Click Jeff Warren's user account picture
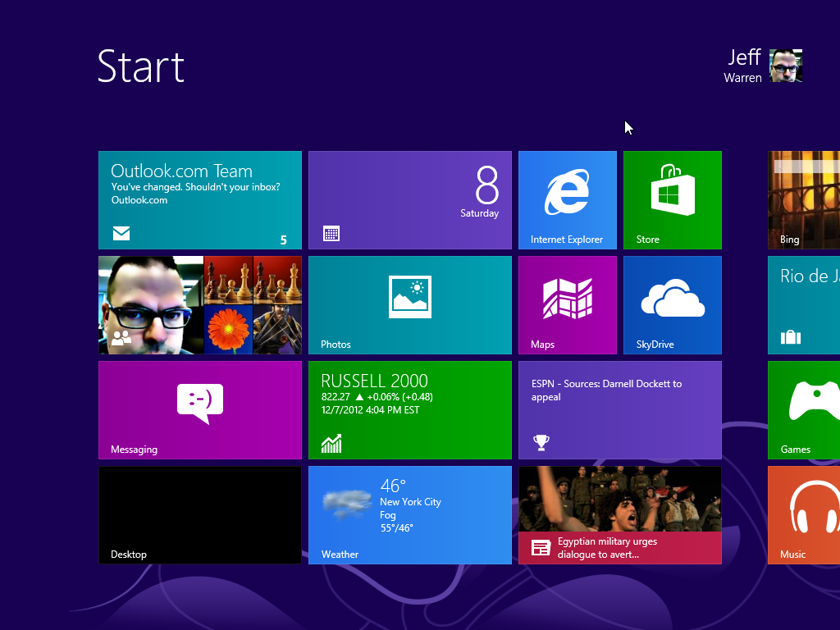The height and width of the screenshot is (630, 840). [x=786, y=66]
